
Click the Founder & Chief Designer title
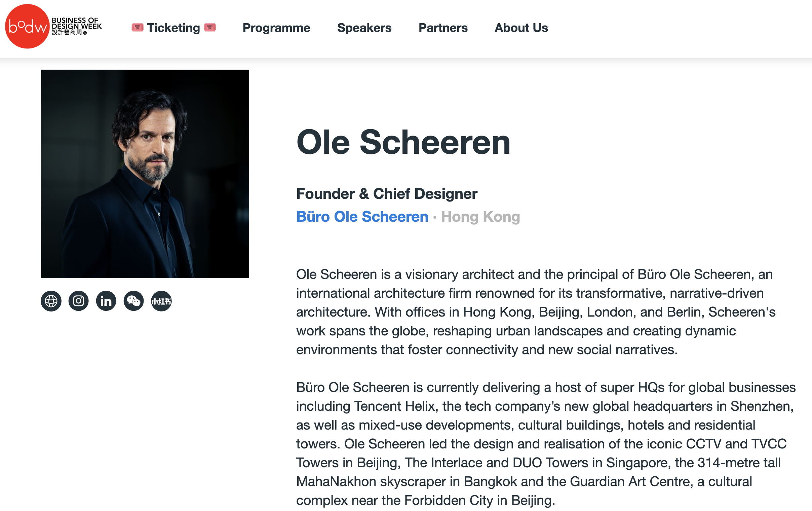coord(387,194)
